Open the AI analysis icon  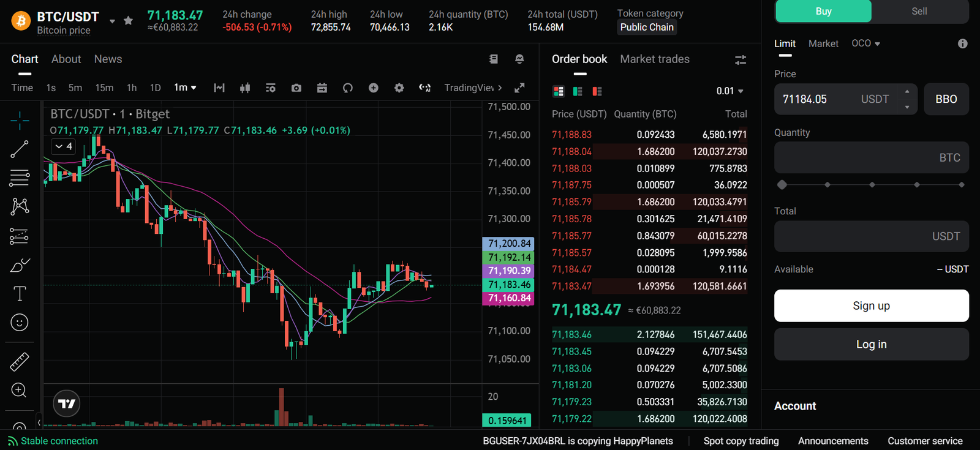(425, 88)
